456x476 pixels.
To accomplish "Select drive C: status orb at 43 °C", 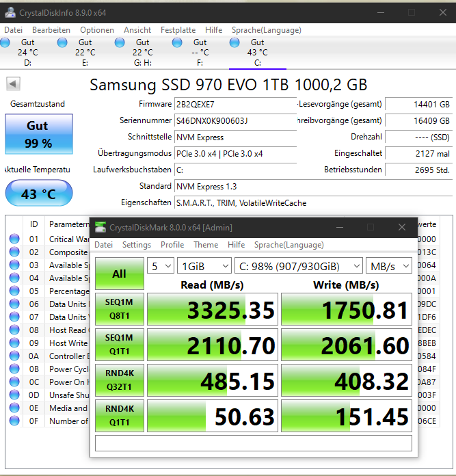I will [234, 42].
